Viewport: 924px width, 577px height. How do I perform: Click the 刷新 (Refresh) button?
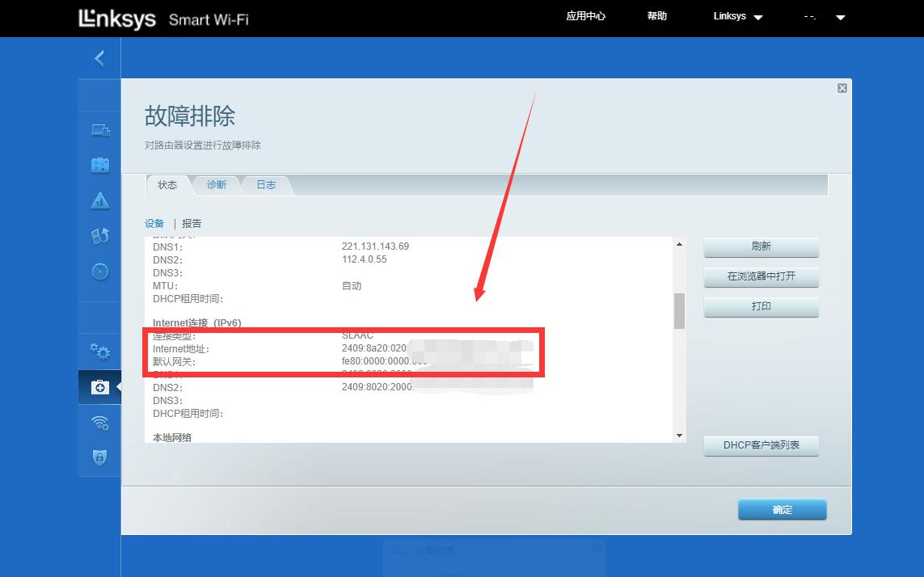click(x=761, y=247)
